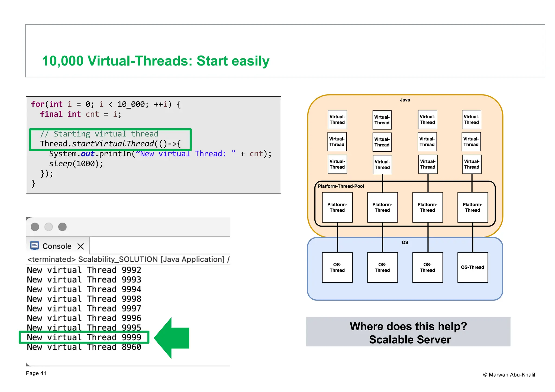Image resolution: width=555 pixels, height=392 pixels.
Task: Click the Platform-Thread-Pool label
Action: click(341, 186)
